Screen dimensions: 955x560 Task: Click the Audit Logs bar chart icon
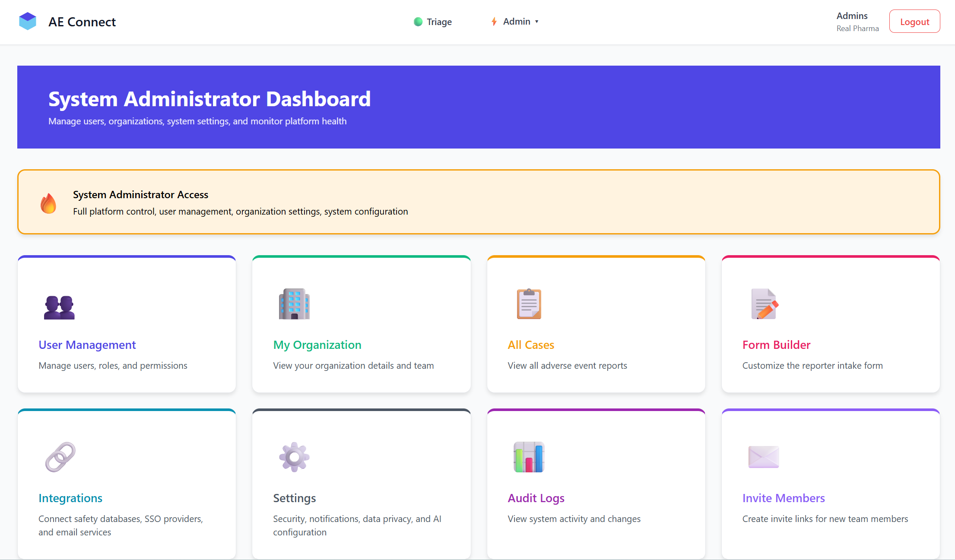point(529,457)
